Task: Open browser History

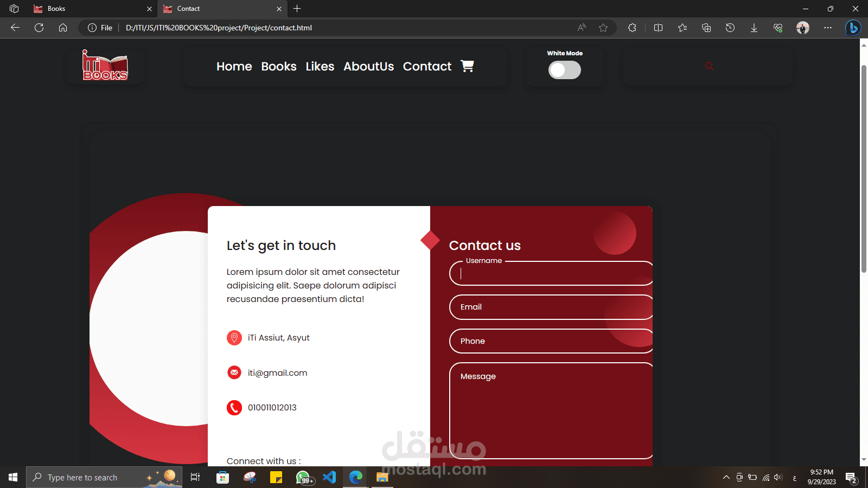Action: coord(730,28)
